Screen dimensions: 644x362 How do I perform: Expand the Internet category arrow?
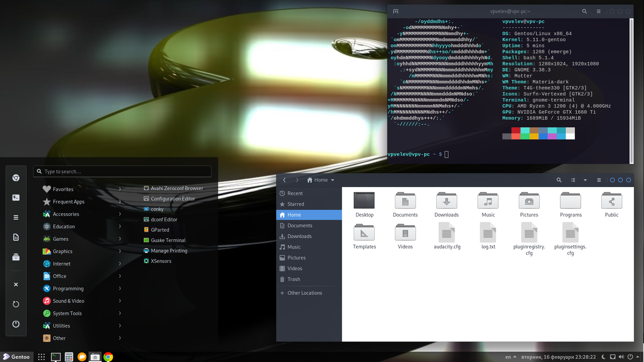coord(120,263)
